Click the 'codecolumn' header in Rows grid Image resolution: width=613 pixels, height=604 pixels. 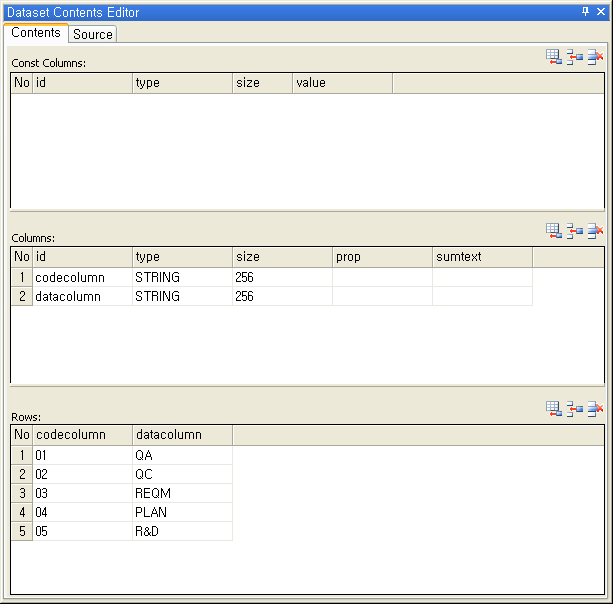coord(82,435)
